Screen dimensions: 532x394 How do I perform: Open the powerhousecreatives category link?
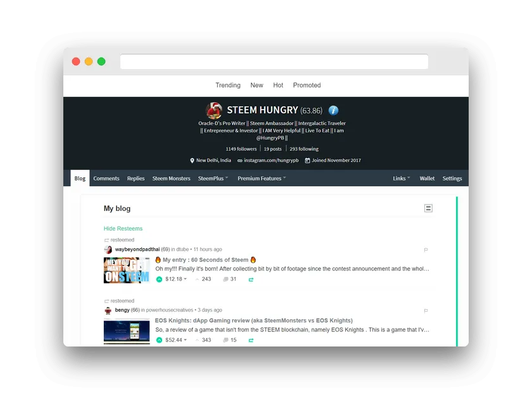169,310
